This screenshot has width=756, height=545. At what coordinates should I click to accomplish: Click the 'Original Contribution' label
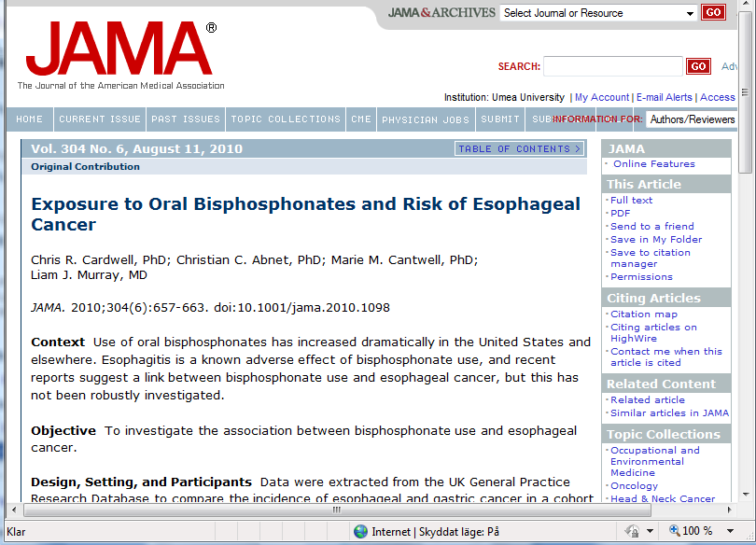coord(85,167)
